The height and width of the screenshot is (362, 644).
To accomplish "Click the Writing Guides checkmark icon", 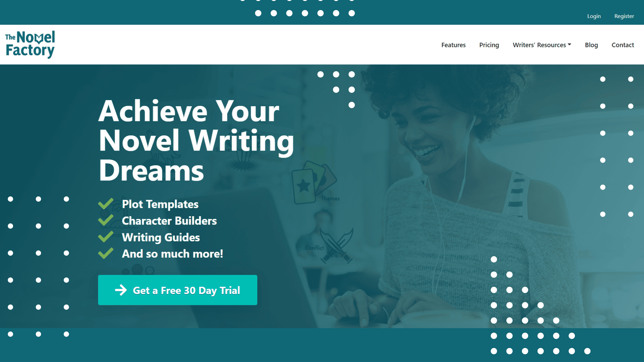I will [x=106, y=237].
